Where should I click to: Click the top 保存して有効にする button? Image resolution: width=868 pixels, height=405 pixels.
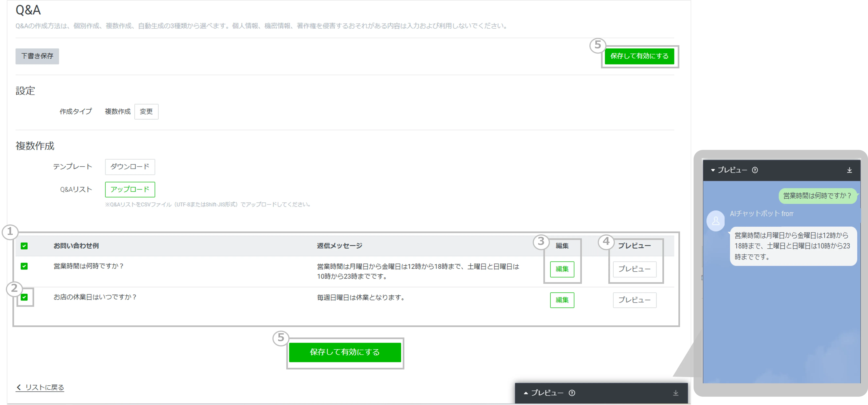[639, 56]
